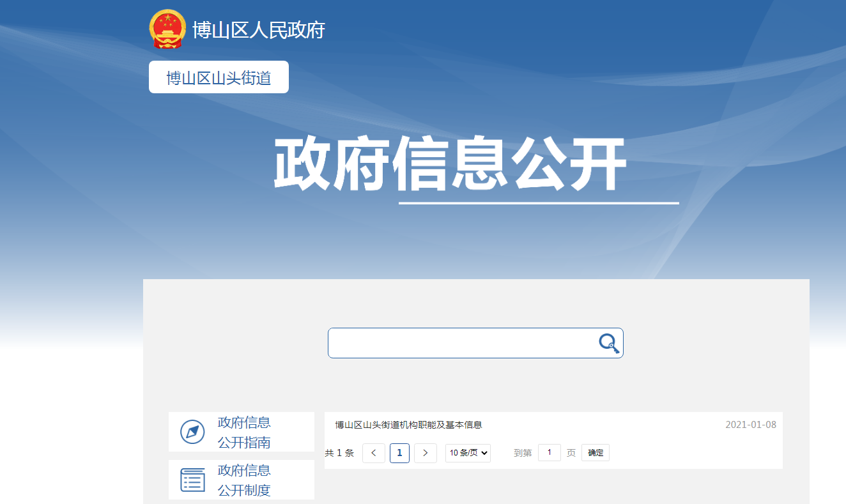Click the list icon for 公开制度
Image resolution: width=846 pixels, height=504 pixels.
coord(192,480)
